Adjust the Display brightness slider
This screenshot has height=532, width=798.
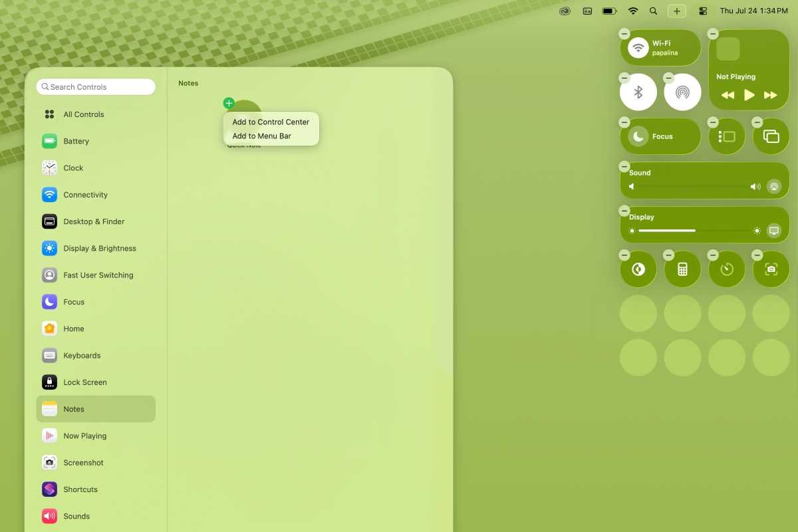(x=694, y=231)
